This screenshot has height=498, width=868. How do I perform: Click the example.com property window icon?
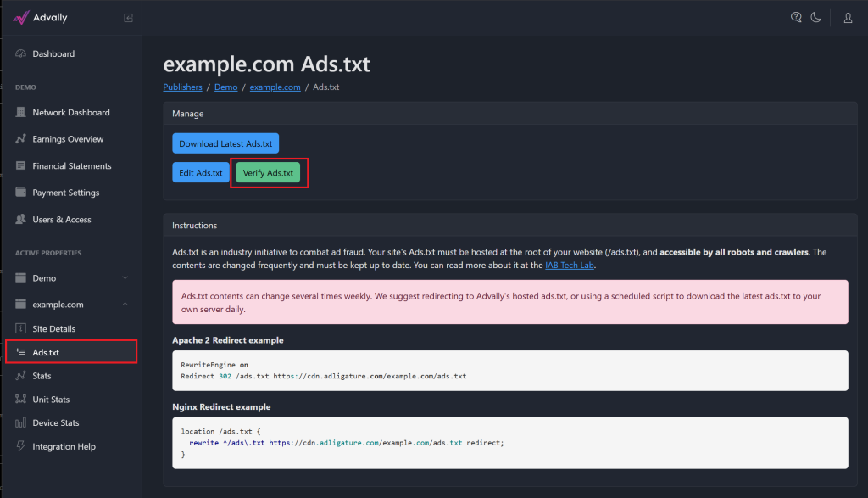click(x=20, y=304)
